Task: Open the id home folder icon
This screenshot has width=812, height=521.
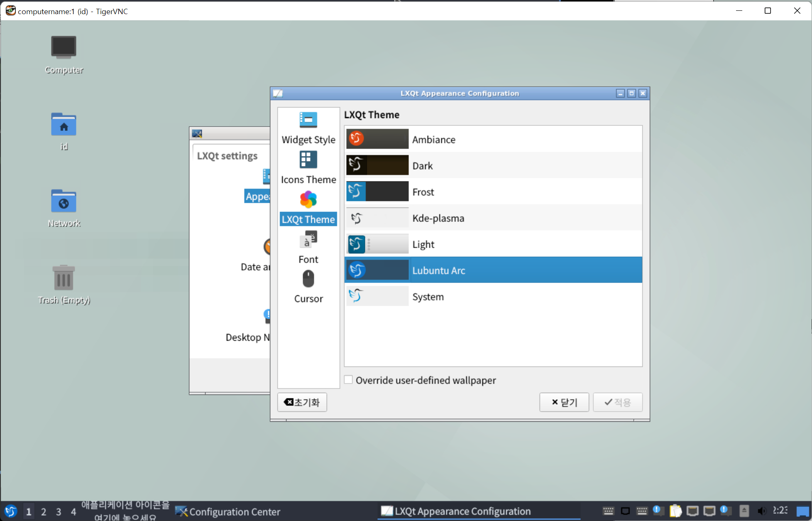Action: pos(64,132)
